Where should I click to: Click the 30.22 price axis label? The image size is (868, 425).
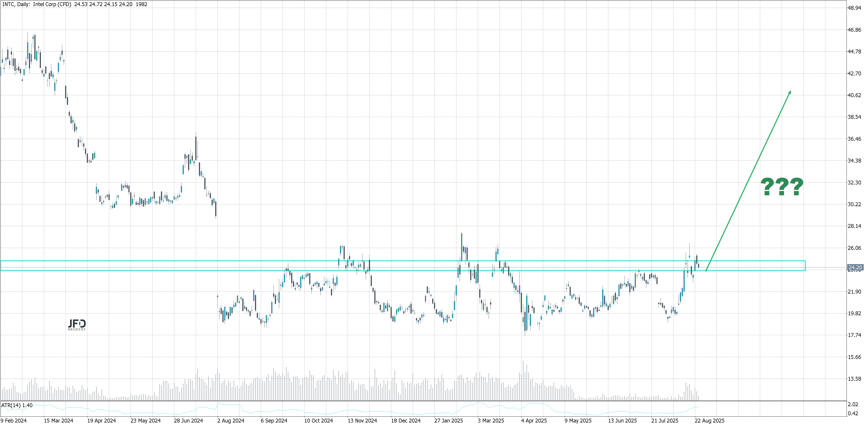[x=854, y=204]
